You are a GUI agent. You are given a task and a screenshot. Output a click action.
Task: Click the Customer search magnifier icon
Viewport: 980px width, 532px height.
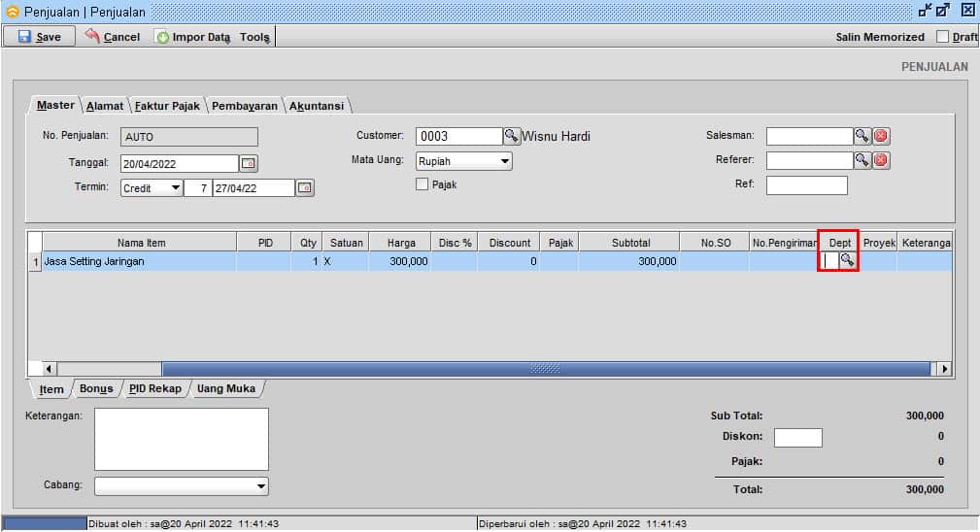tap(511, 137)
